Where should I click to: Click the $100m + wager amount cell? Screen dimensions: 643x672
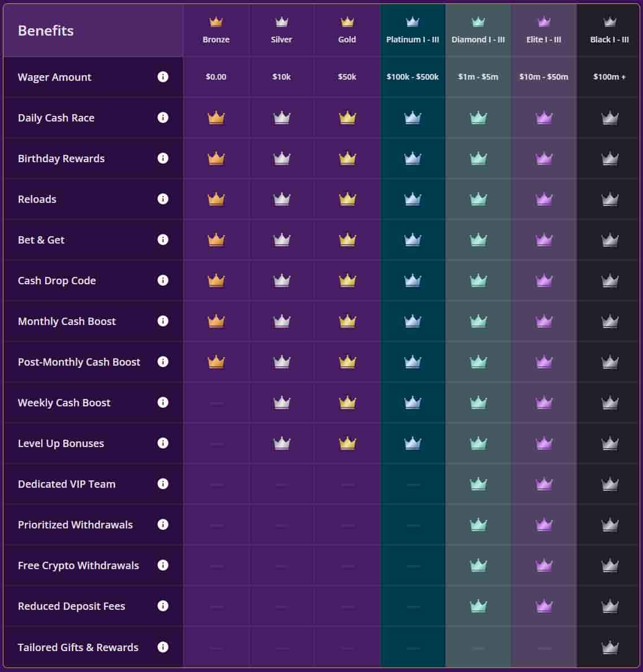[609, 77]
